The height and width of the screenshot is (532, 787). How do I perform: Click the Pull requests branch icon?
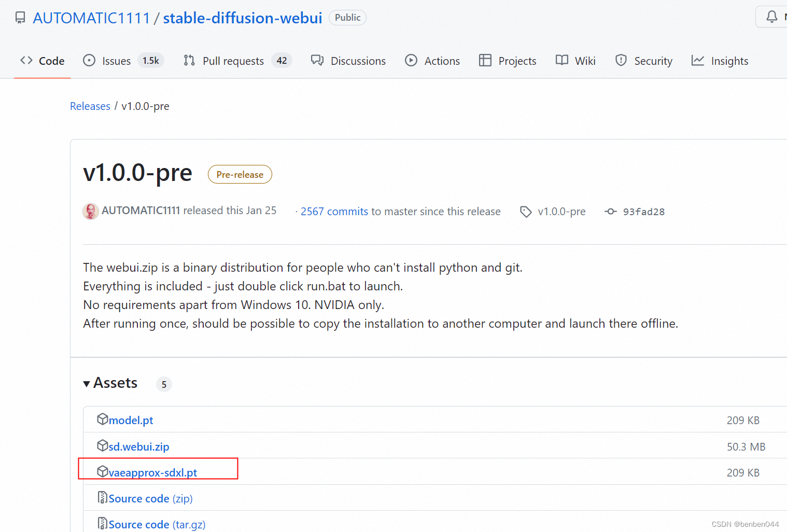tap(189, 61)
